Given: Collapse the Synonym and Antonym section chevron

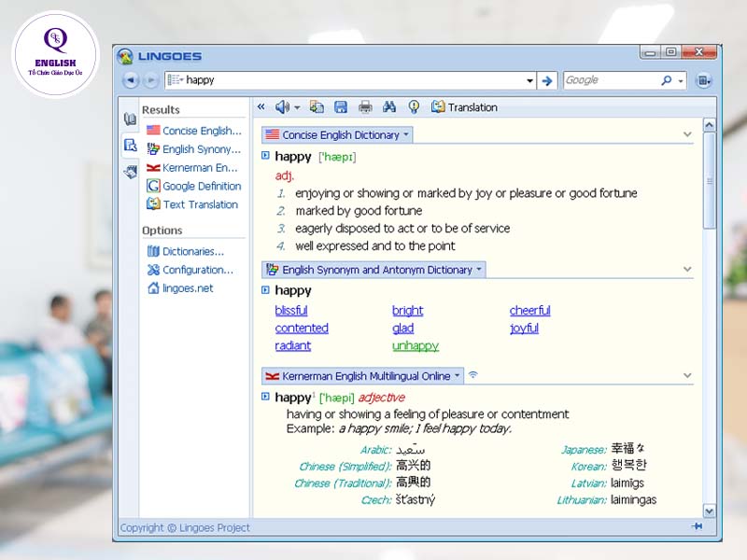Looking at the screenshot, I should tap(687, 270).
